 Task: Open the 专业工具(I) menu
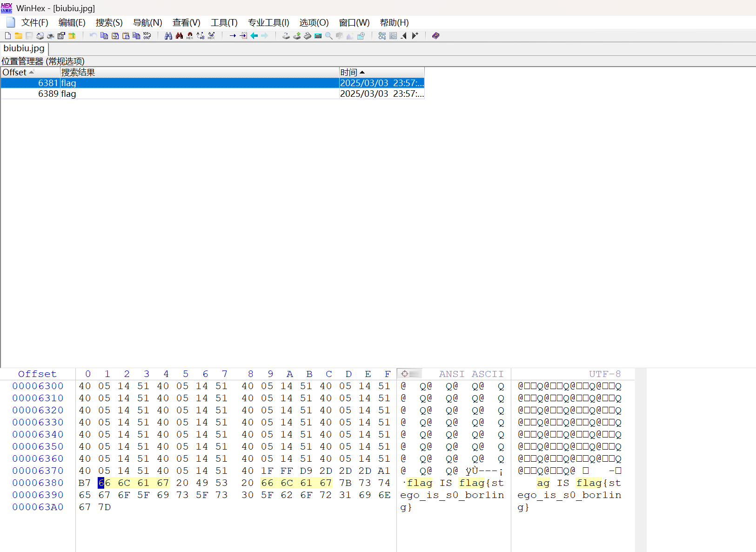268,23
